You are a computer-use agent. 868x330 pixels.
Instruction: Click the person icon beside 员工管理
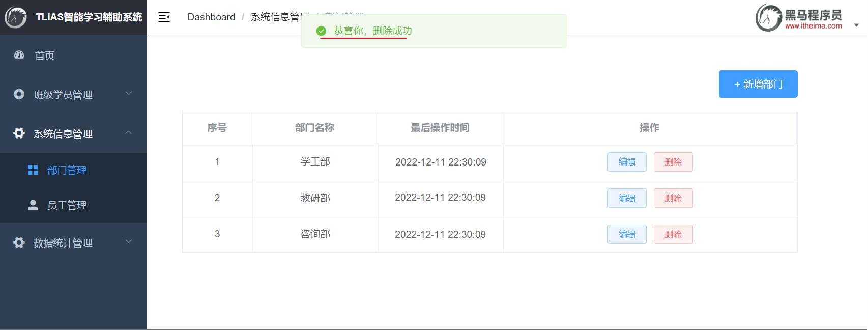click(33, 205)
